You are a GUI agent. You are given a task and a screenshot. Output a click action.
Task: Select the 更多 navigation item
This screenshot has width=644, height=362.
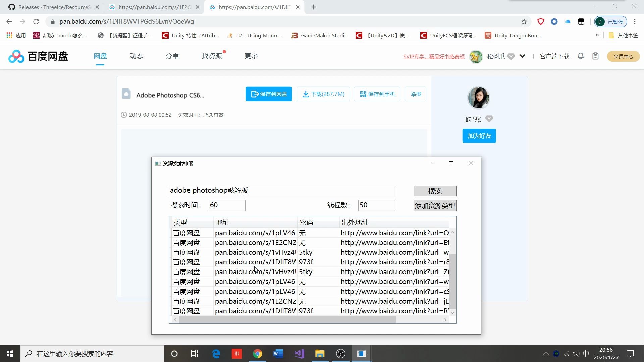coord(251,56)
